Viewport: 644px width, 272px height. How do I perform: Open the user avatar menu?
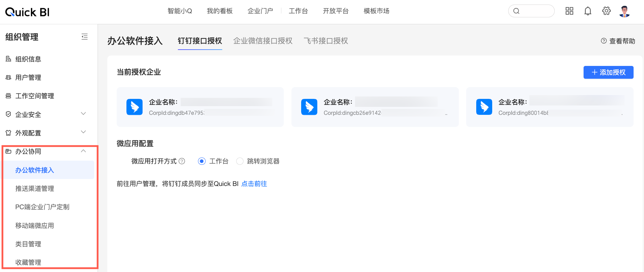coord(625,11)
